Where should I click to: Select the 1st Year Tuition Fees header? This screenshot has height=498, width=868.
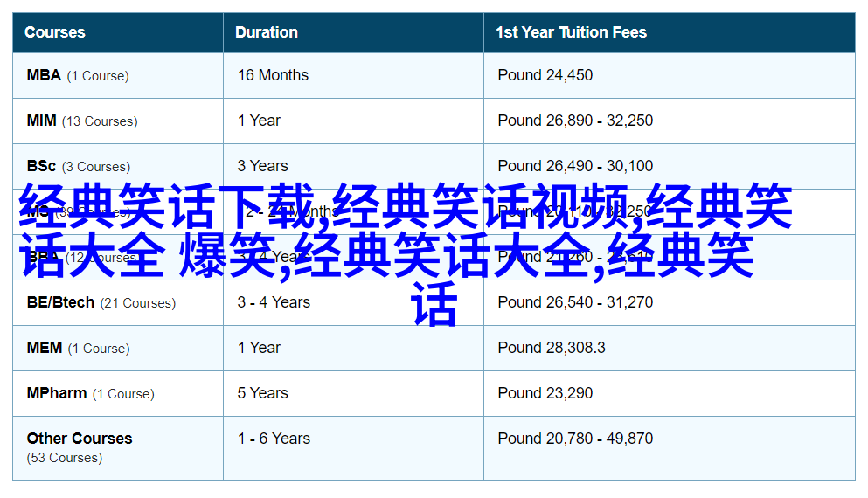click(571, 32)
